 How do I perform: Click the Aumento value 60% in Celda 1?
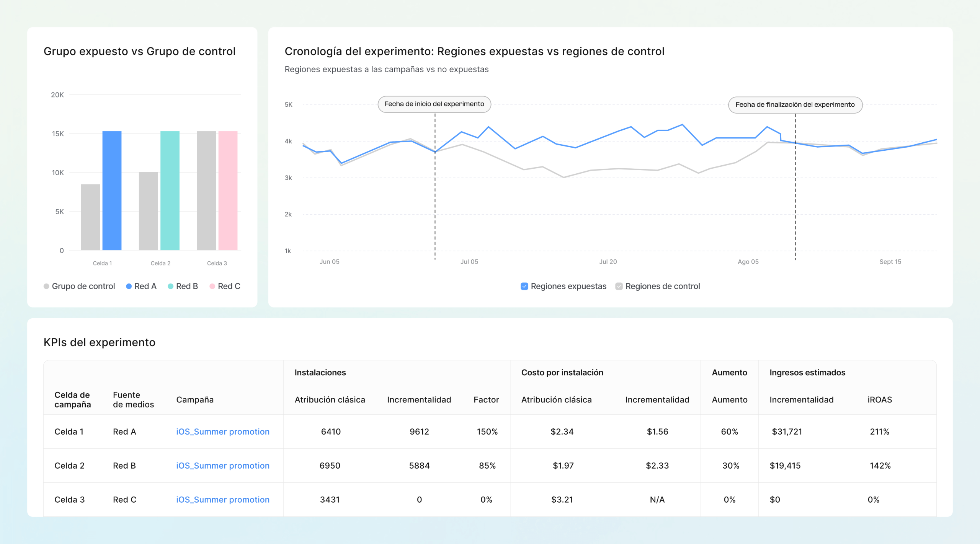point(729,432)
